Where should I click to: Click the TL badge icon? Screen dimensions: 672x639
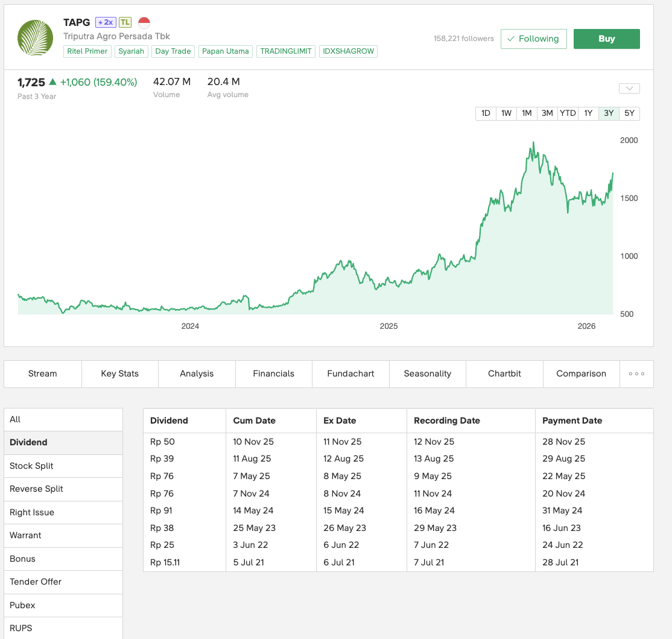click(x=125, y=22)
